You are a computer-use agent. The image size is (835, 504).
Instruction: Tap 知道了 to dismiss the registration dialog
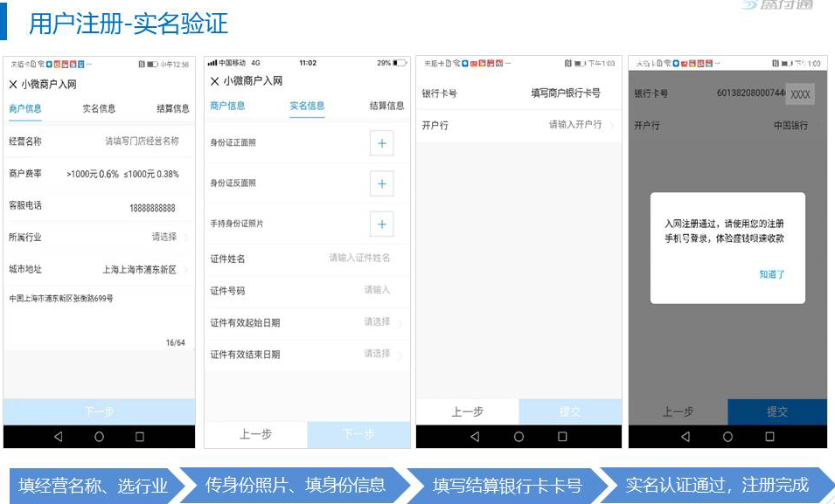tap(773, 273)
